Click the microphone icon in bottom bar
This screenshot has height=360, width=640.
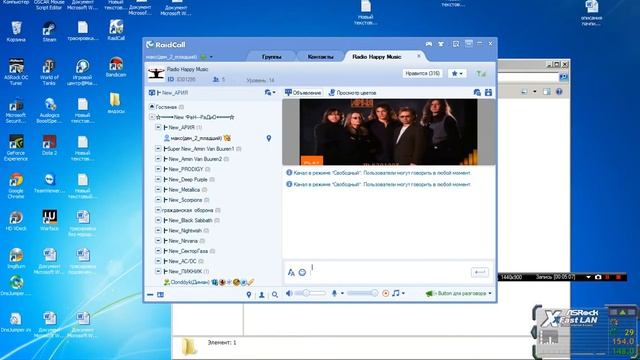point(334,293)
